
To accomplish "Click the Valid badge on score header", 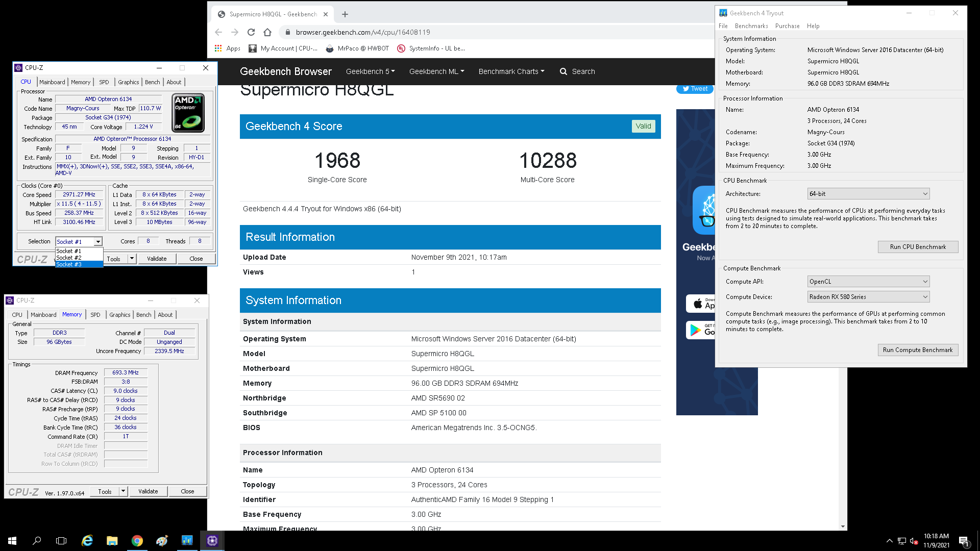I will (643, 126).
